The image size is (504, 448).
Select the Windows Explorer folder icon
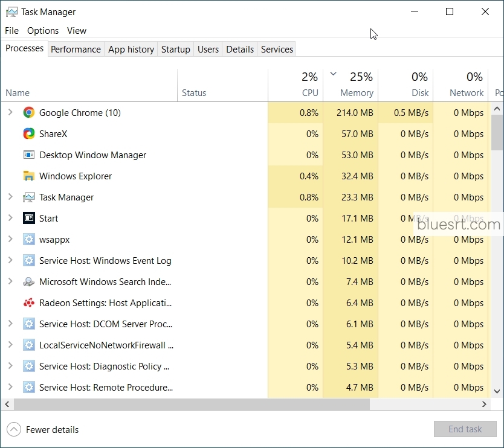click(29, 176)
